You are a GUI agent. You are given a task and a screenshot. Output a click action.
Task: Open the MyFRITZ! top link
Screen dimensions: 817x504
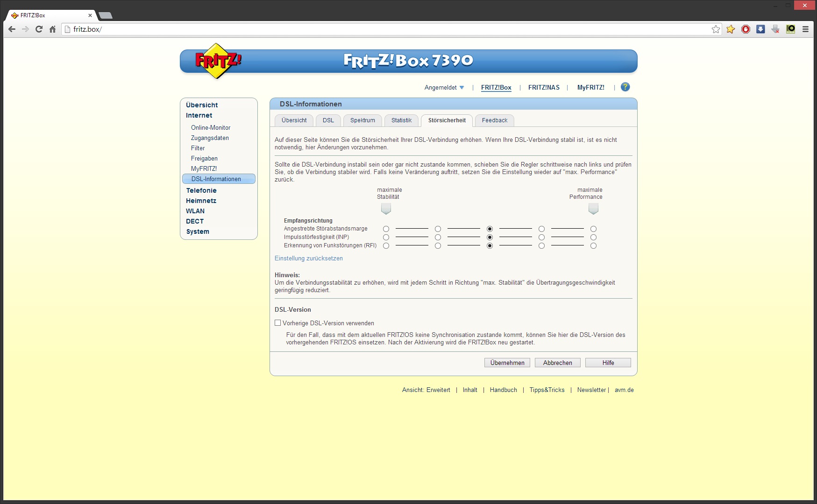[x=590, y=87]
